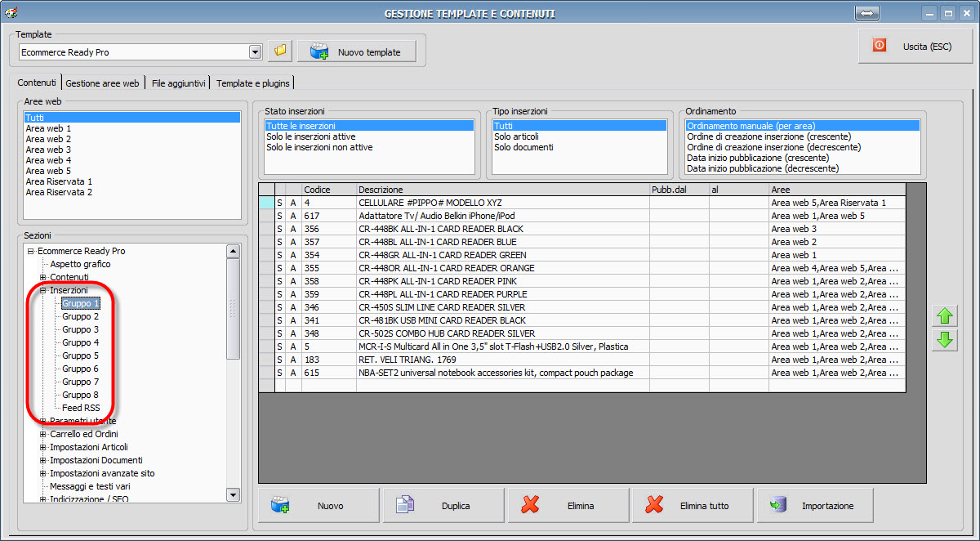This screenshot has width=980, height=541.
Task: Select Ordinamento manuale (per area) sorting
Action: 803,126
